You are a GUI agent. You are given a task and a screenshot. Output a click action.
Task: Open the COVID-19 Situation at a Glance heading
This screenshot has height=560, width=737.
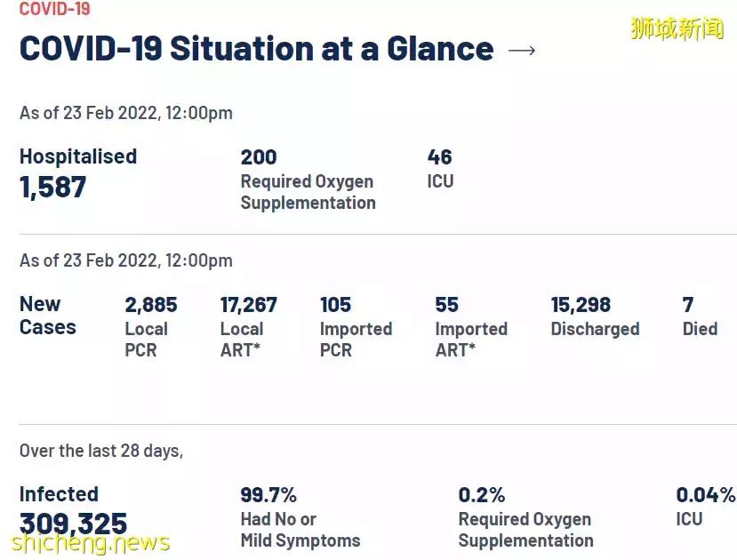[x=256, y=48]
